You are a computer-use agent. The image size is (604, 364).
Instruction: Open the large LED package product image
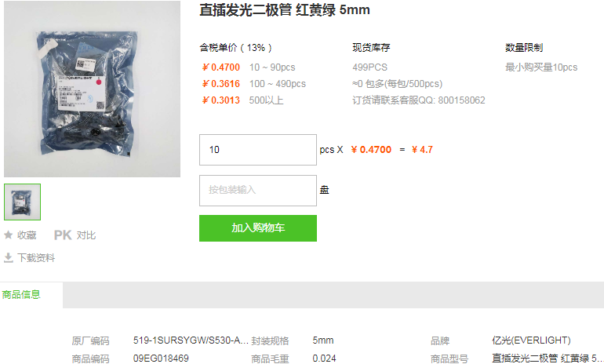92,89
